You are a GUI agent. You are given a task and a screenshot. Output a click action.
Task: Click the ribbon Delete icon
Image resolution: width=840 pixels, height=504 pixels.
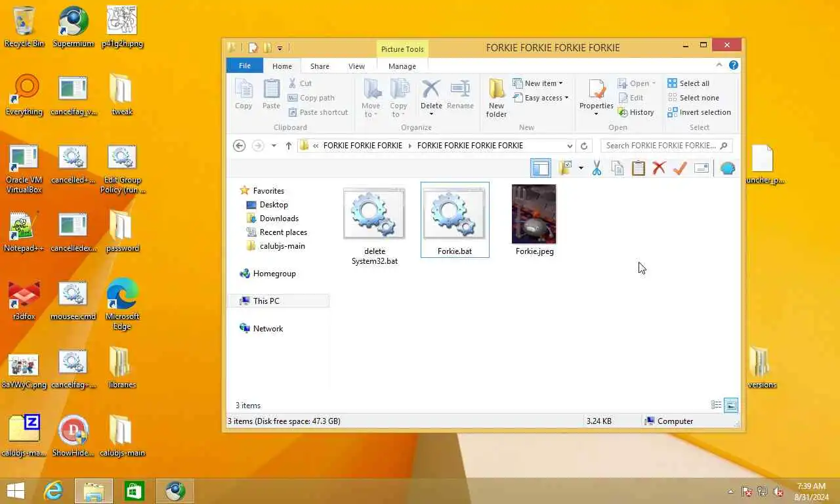431,89
